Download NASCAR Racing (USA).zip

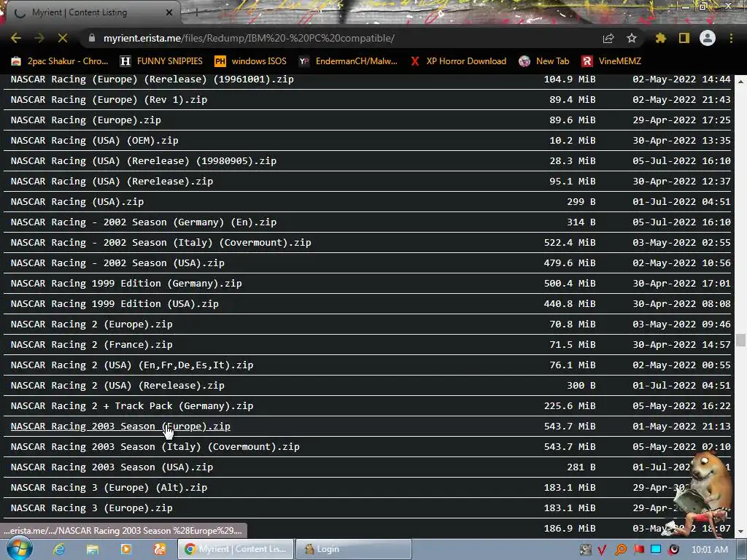[77, 202]
